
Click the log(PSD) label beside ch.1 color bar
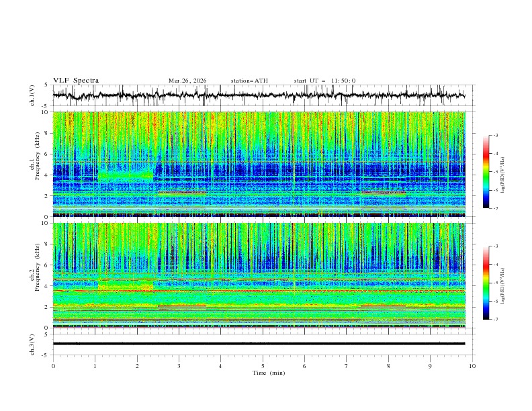tap(502, 175)
